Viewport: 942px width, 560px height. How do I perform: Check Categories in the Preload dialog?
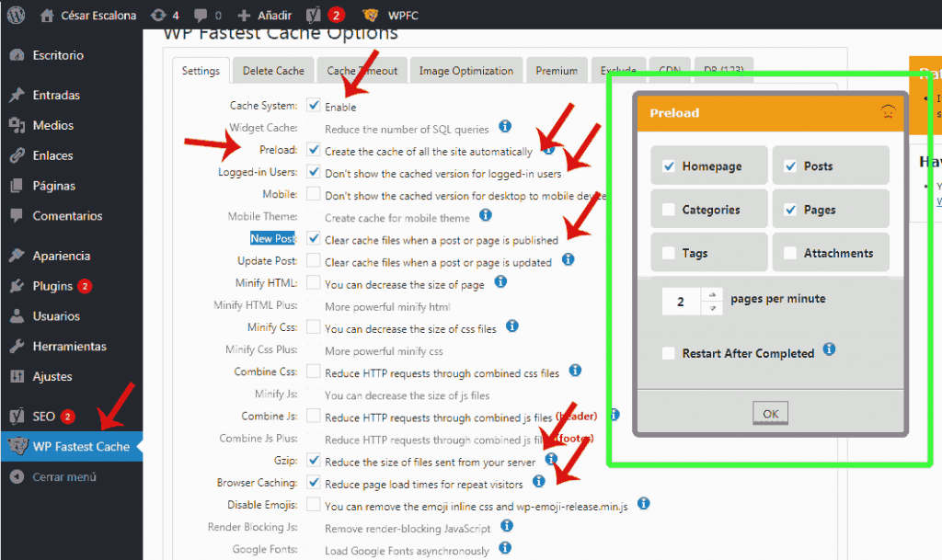[x=668, y=210]
